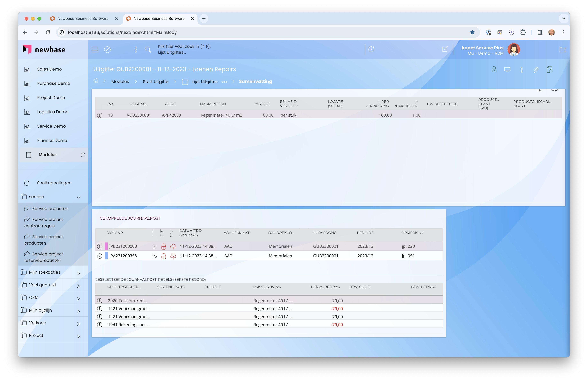Open info icon for JPB231200003 row

pos(100,246)
